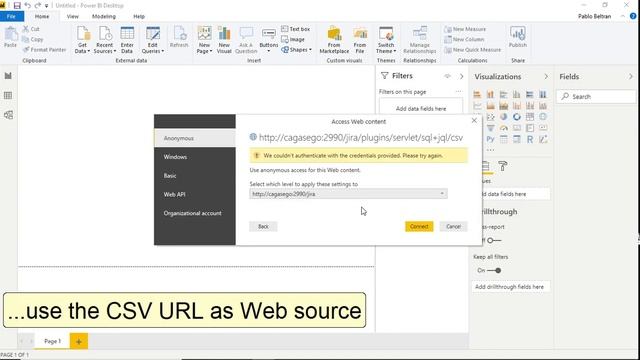The width and height of the screenshot is (640, 360).
Task: Open the help question mark icon
Action: 633,16
